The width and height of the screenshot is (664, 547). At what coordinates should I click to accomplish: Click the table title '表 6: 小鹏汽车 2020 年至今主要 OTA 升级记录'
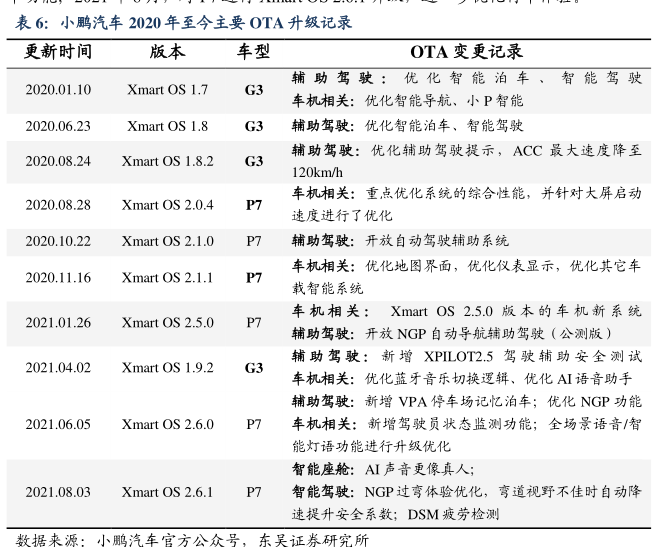click(x=183, y=23)
